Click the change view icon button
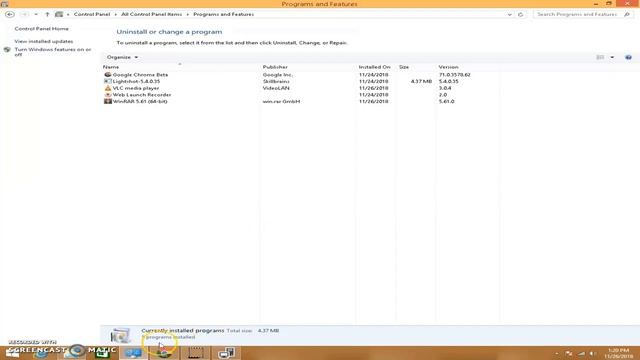The image size is (640, 360). coord(600,57)
